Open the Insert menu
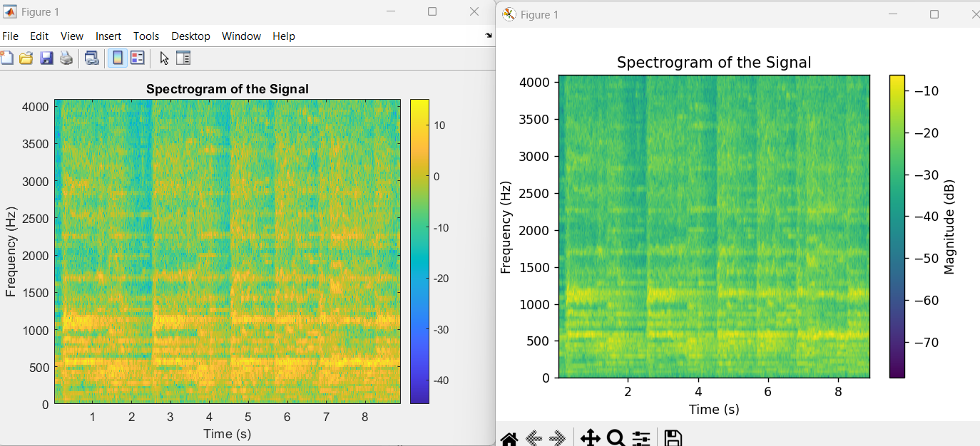The width and height of the screenshot is (980, 446). coord(108,36)
